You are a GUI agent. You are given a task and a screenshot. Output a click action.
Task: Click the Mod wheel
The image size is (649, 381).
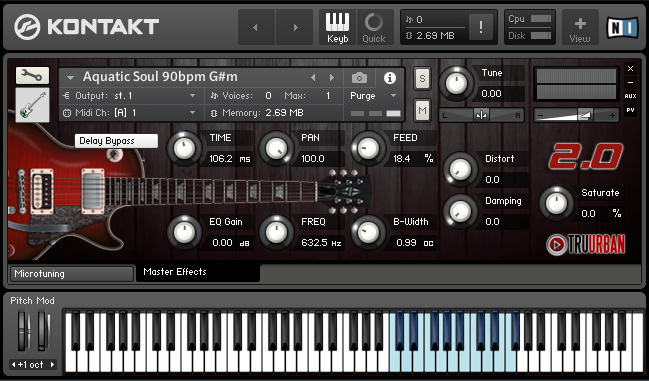(42, 331)
